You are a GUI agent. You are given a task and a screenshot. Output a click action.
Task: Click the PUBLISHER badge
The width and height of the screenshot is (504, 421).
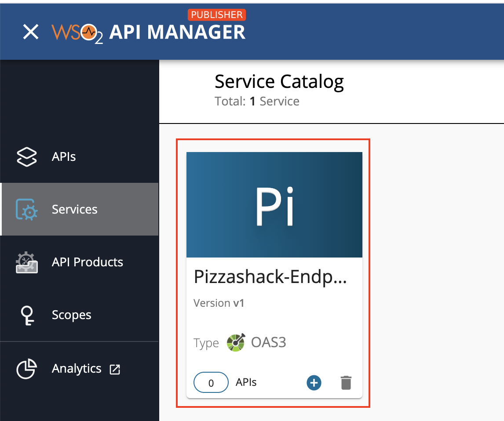click(x=217, y=15)
